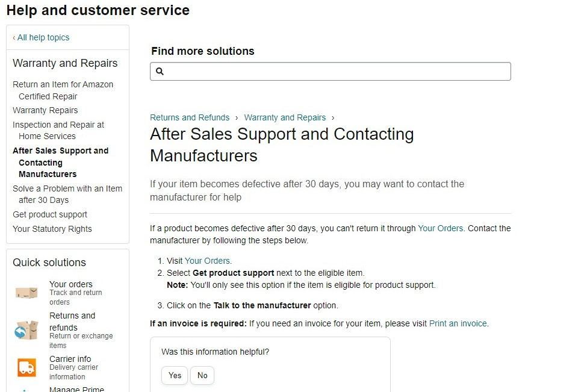587x392 pixels.
Task: Open Warranty and Repairs breadcrumb
Action: 285,117
